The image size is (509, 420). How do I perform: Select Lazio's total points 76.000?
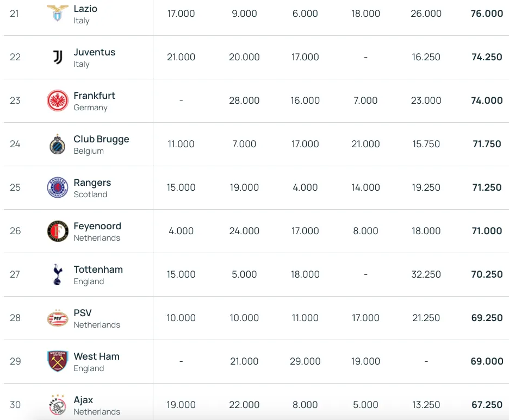click(x=487, y=14)
